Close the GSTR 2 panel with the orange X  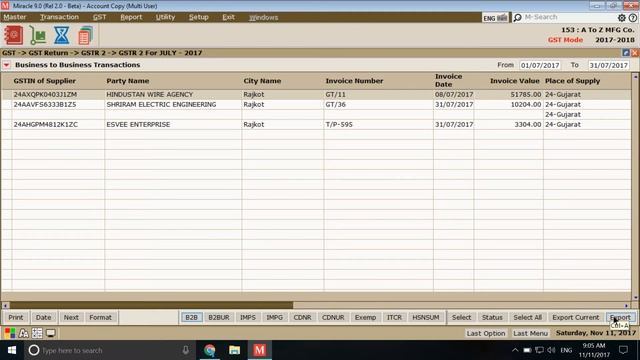[635, 53]
